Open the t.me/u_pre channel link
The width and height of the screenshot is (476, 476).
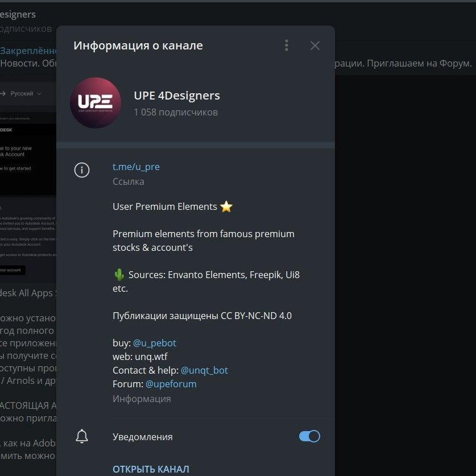click(136, 167)
